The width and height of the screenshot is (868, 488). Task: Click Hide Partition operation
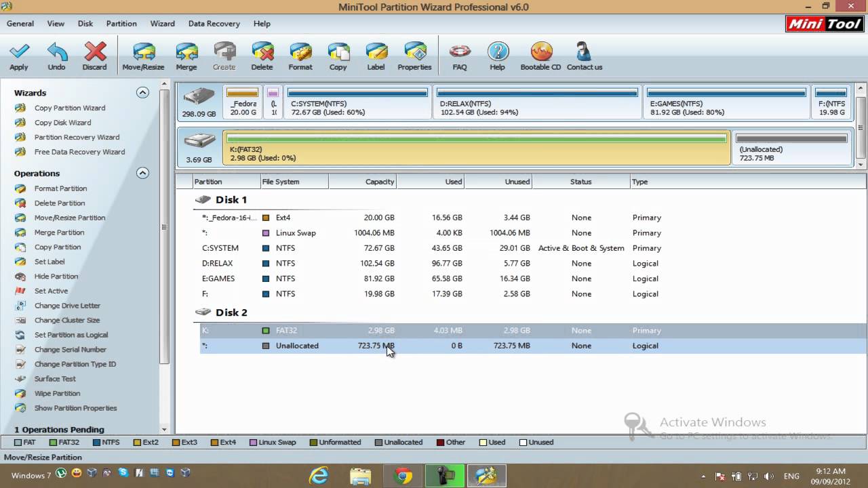(56, 277)
